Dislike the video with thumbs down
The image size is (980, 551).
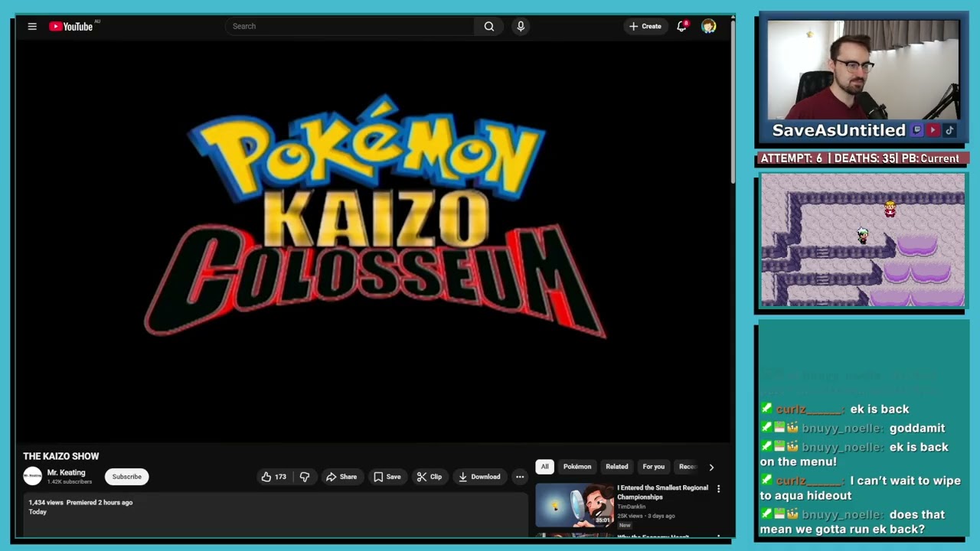pyautogui.click(x=305, y=477)
